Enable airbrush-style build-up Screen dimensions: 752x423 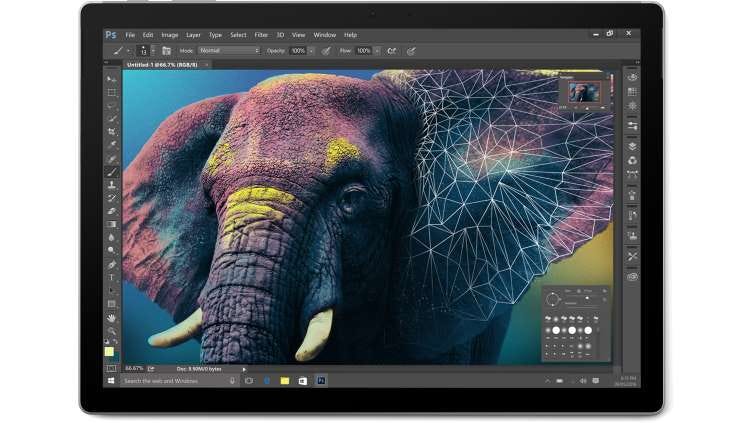pyautogui.click(x=392, y=51)
